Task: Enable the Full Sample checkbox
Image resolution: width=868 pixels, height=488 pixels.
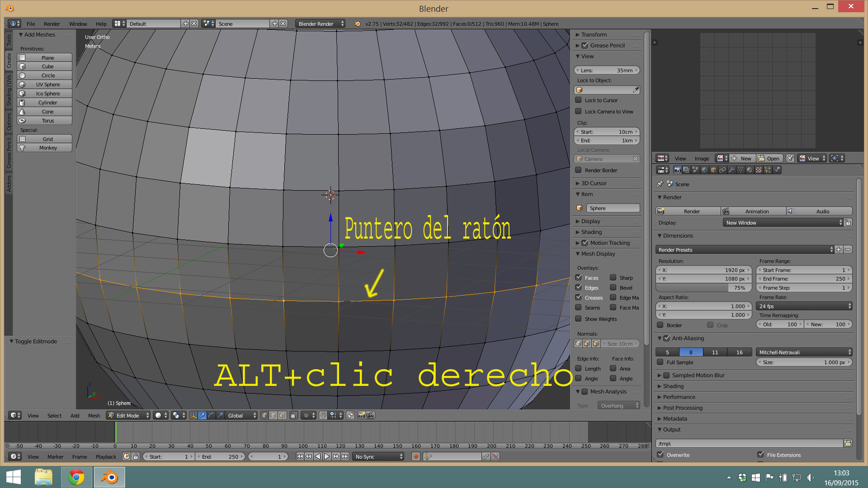Action: tap(660, 362)
